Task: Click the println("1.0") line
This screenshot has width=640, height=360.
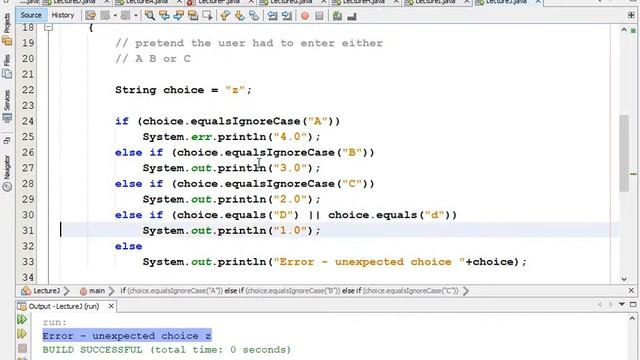Action: point(231,231)
